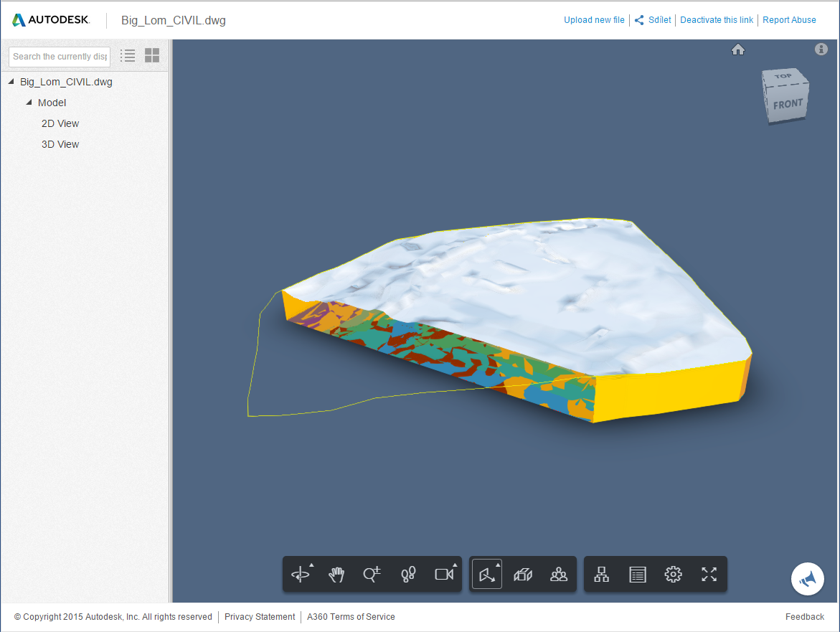Image resolution: width=840 pixels, height=632 pixels.
Task: Explode the model
Action: click(523, 574)
